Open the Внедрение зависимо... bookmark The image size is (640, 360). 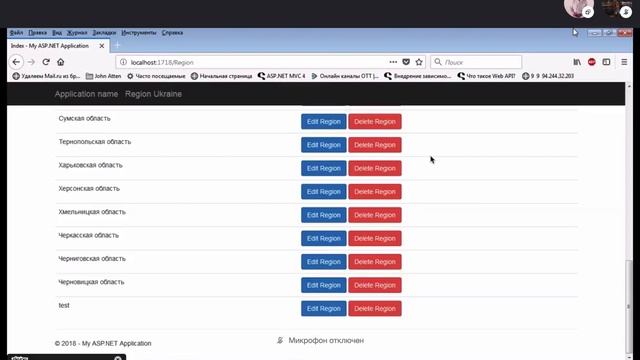pos(418,76)
